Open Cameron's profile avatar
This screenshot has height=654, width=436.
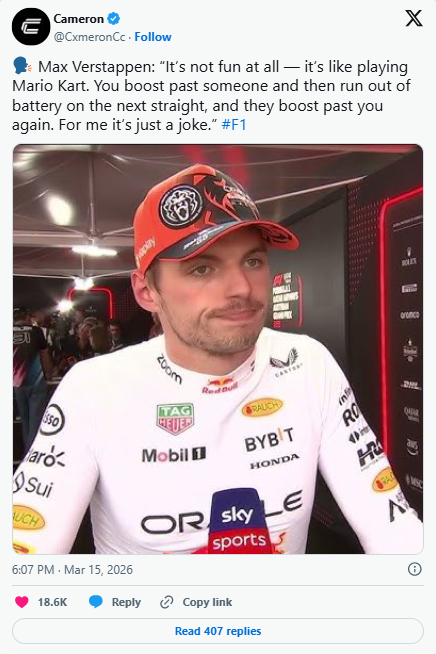coord(31,27)
